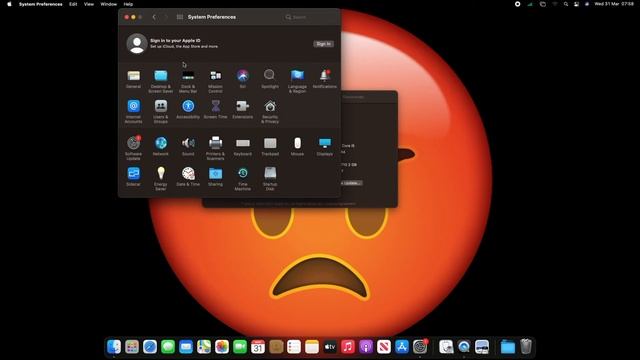Click the Sign In button for Apple ID
The height and width of the screenshot is (360, 640).
(x=323, y=44)
